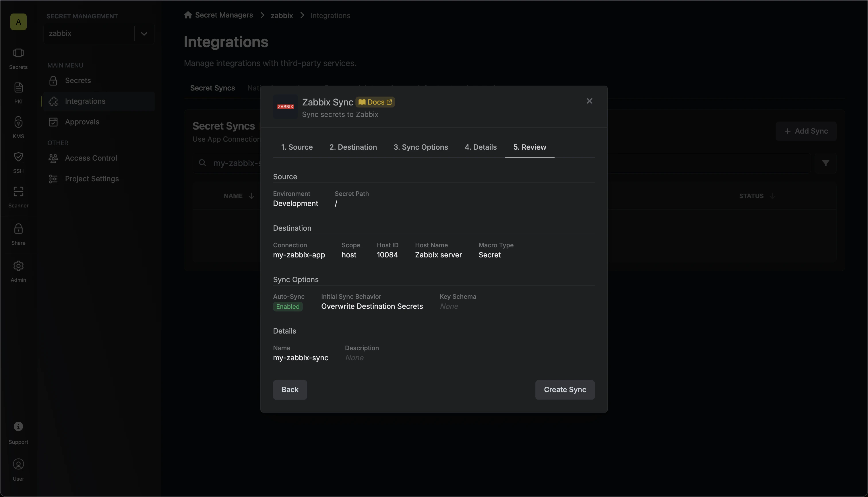Screen dimensions: 868x497
Task: Open the KMS section icon
Action: [18, 128]
